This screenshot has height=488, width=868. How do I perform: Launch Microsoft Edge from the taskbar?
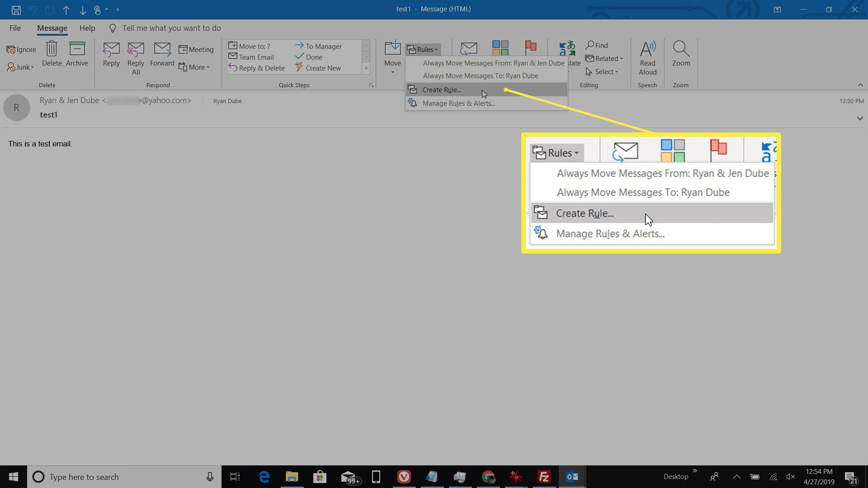pyautogui.click(x=264, y=477)
